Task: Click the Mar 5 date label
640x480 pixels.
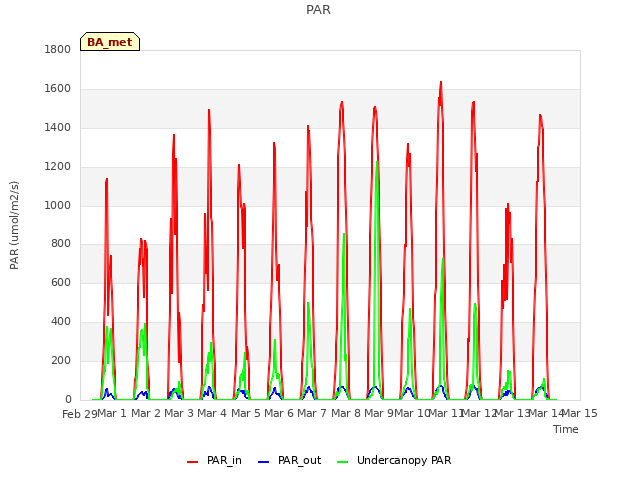Action: (x=246, y=413)
